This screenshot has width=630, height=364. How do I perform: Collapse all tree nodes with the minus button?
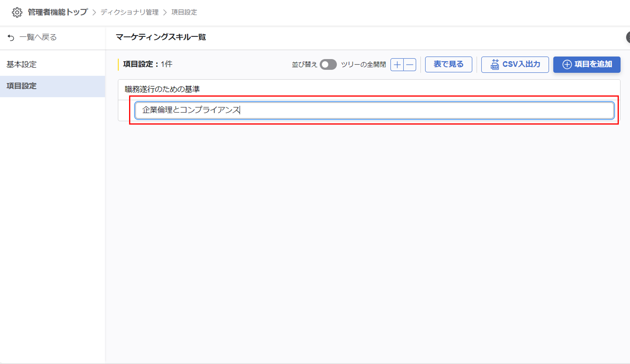(x=410, y=65)
